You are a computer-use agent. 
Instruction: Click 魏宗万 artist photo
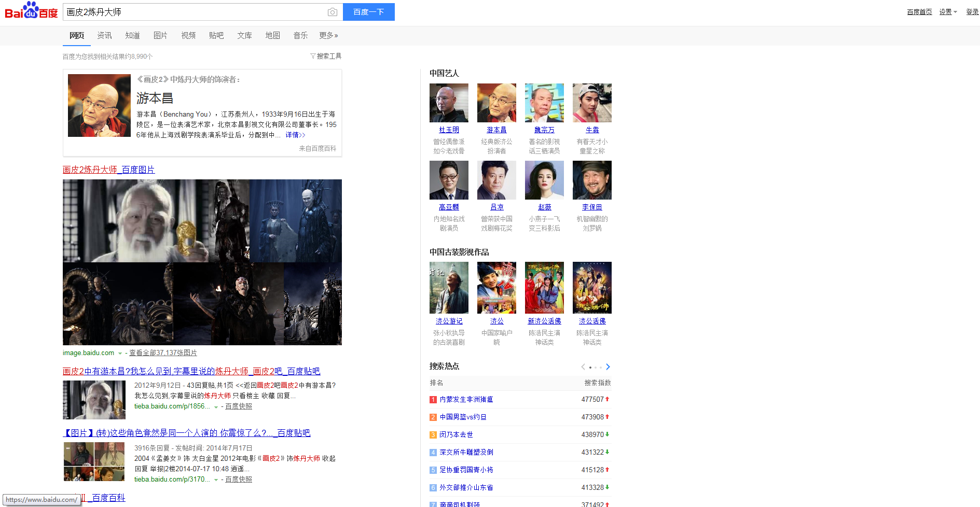(x=544, y=103)
